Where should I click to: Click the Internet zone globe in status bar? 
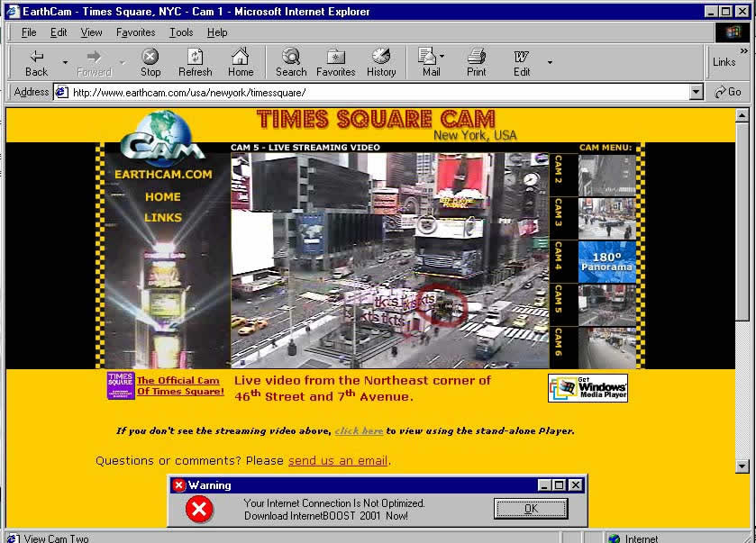(614, 538)
